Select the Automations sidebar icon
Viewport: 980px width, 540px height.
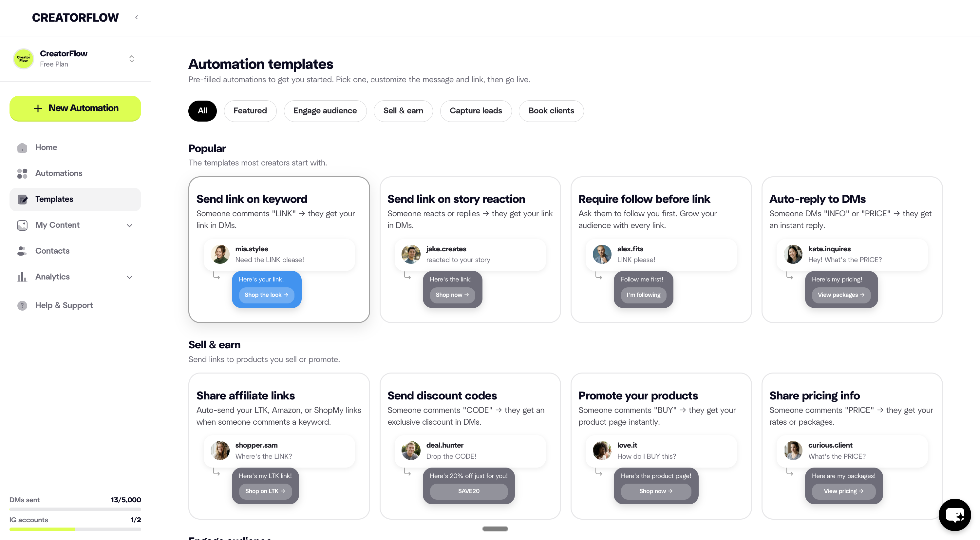[x=22, y=173]
